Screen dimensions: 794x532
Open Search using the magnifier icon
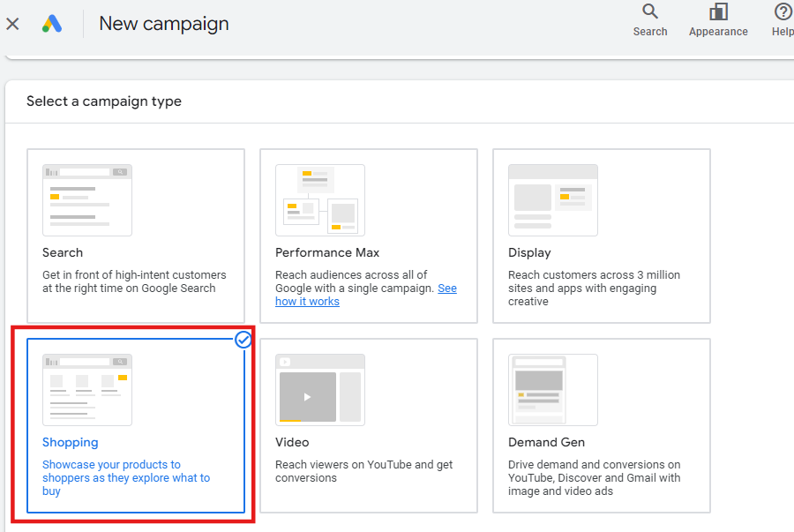[x=650, y=11]
